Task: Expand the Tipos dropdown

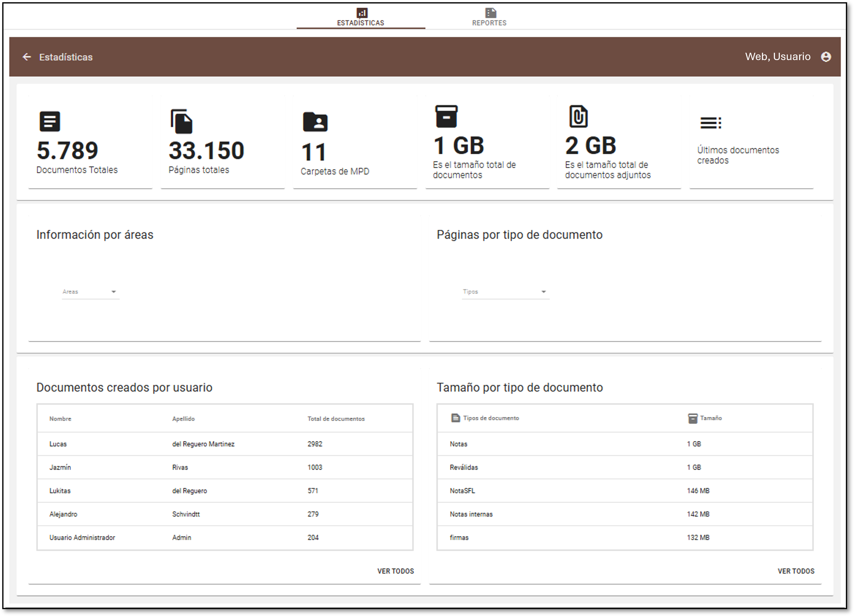Action: [x=505, y=292]
